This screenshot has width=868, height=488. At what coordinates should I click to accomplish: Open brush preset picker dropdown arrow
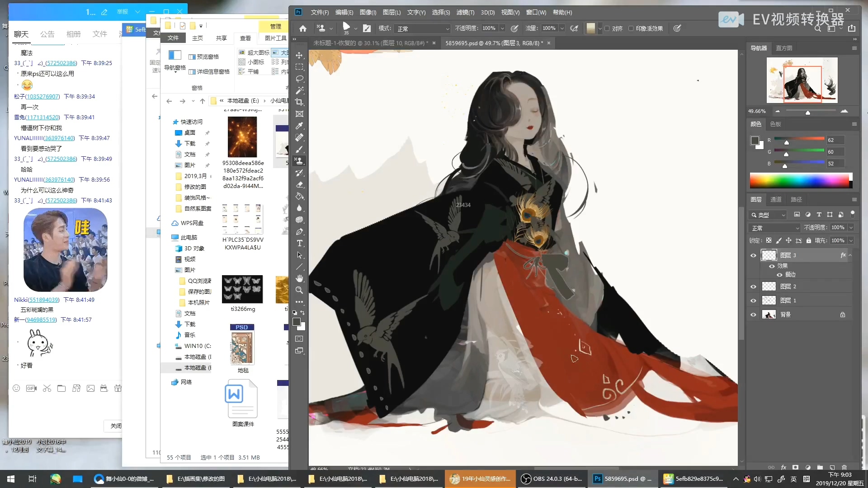click(x=356, y=28)
